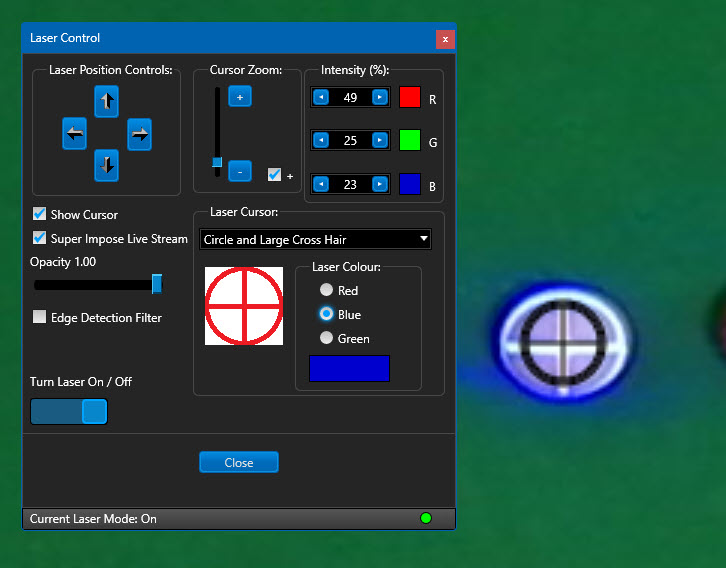Click the Current Laser Mode: On status text
Viewport: 726px width, 568px height.
[93, 519]
